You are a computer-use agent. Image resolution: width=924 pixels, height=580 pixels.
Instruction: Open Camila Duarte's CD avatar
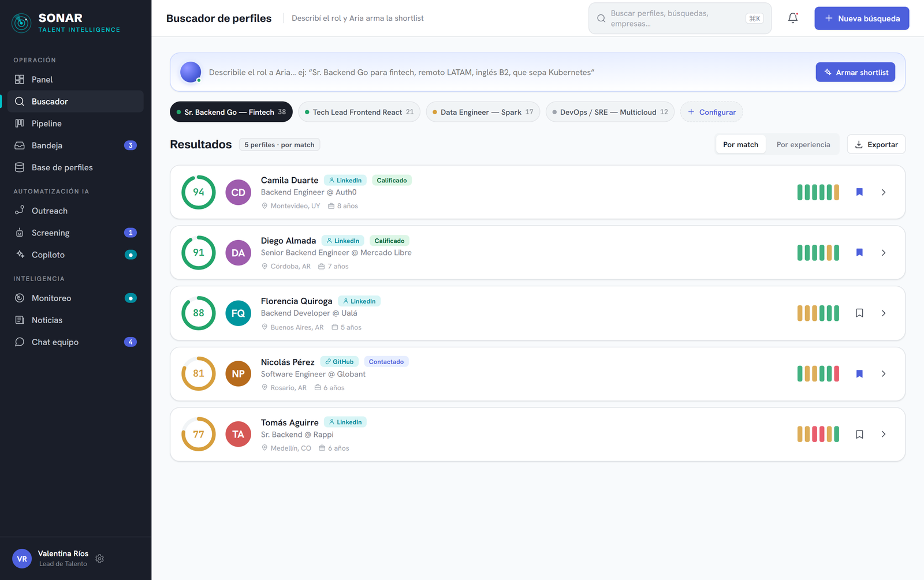(238, 192)
